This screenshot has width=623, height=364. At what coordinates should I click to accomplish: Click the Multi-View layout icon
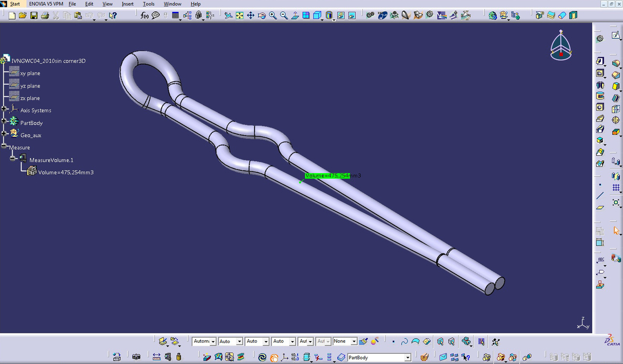(x=306, y=16)
